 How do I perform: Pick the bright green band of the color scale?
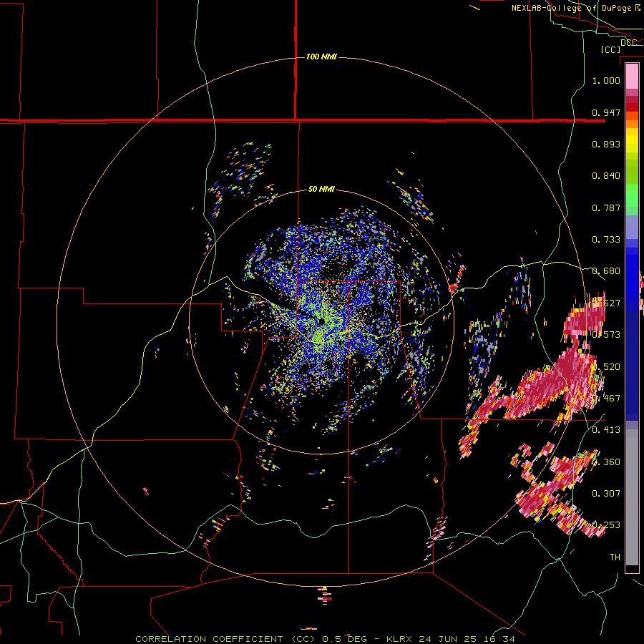tap(632, 195)
